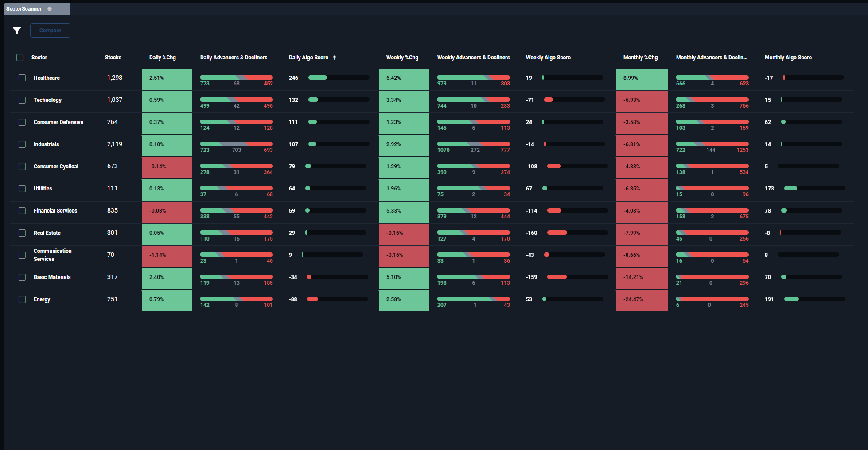The width and height of the screenshot is (868, 450).
Task: Sort by Monthly %Chg column header
Action: click(640, 58)
